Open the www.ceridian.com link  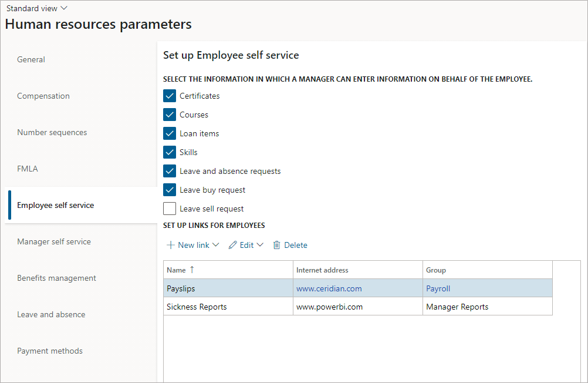click(329, 288)
